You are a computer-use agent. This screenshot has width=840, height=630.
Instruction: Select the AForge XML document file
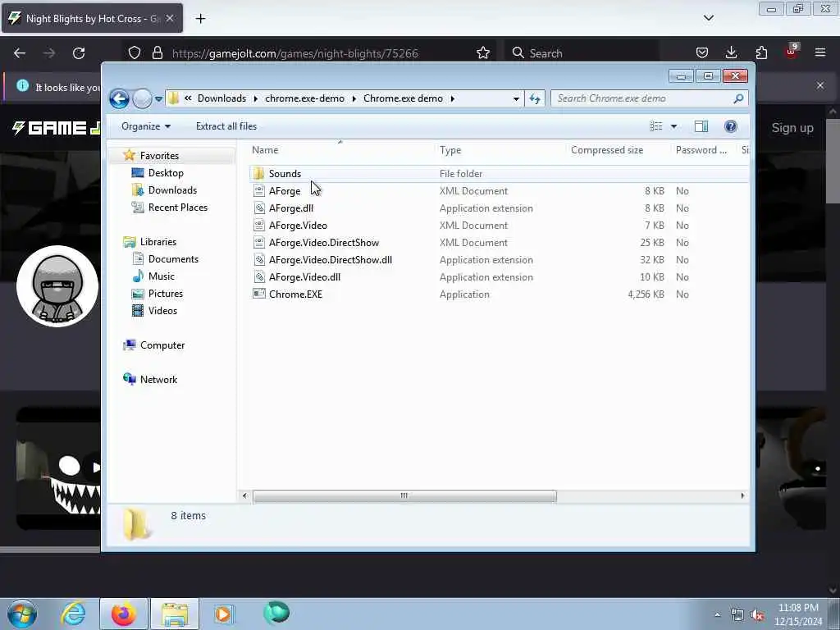[285, 190]
